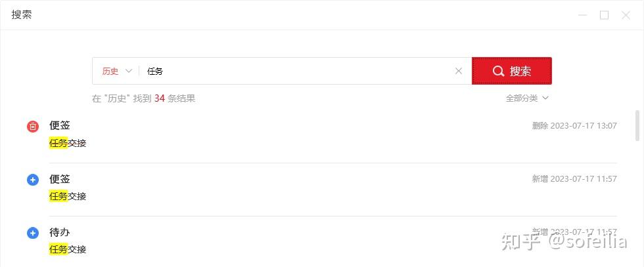Image resolution: width=644 pixels, height=267 pixels.
Task: Focus the search input containing 任务
Action: (x=296, y=71)
